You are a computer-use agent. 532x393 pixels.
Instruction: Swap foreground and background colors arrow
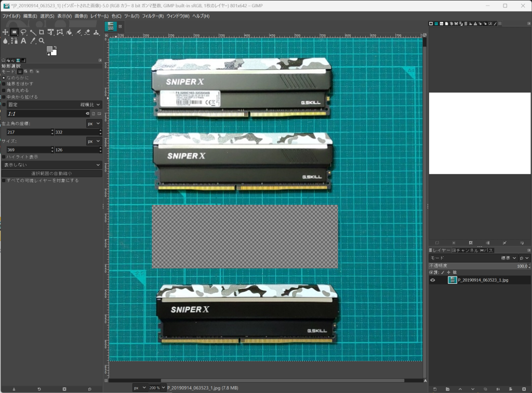click(x=55, y=47)
